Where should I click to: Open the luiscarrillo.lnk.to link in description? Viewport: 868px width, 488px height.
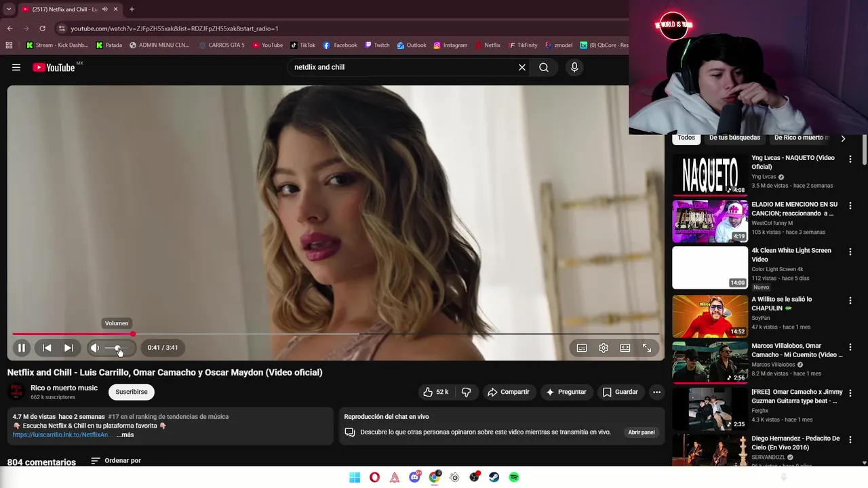61,434
